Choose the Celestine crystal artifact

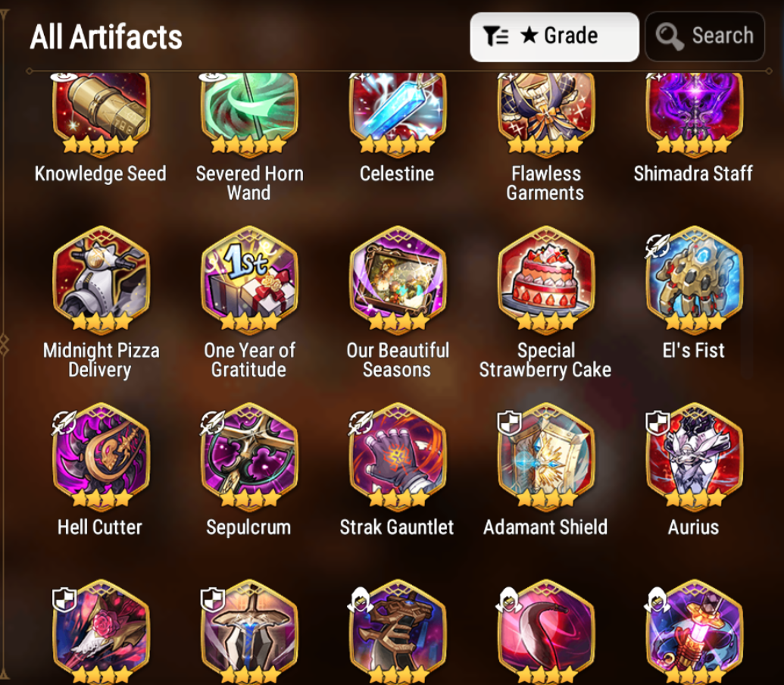(x=398, y=111)
